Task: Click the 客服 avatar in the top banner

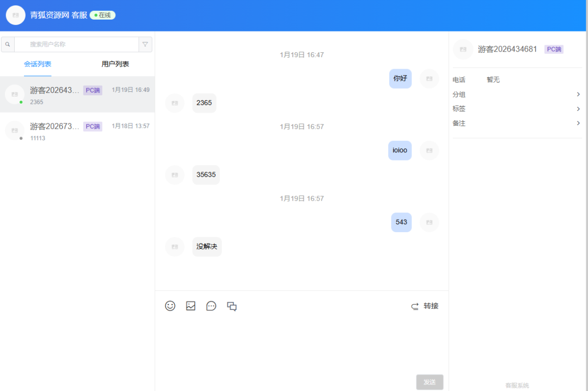Action: [x=15, y=15]
